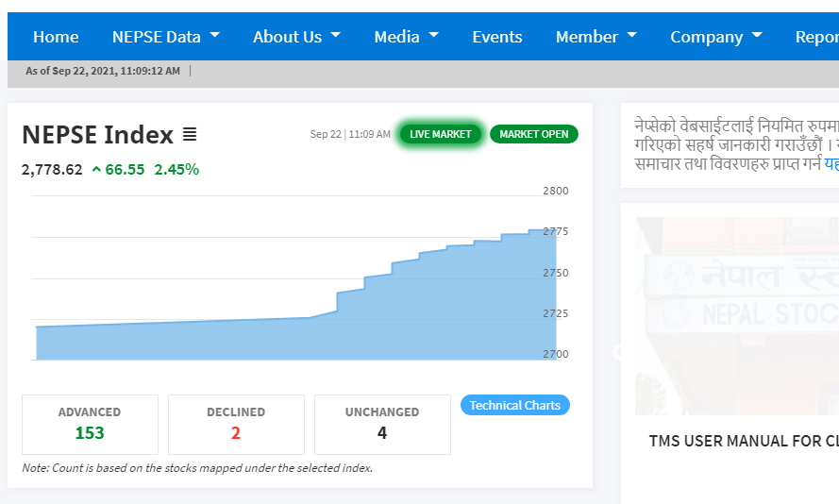Expand the NEPSE Data dropdown menu
The image size is (839, 504).
click(166, 37)
